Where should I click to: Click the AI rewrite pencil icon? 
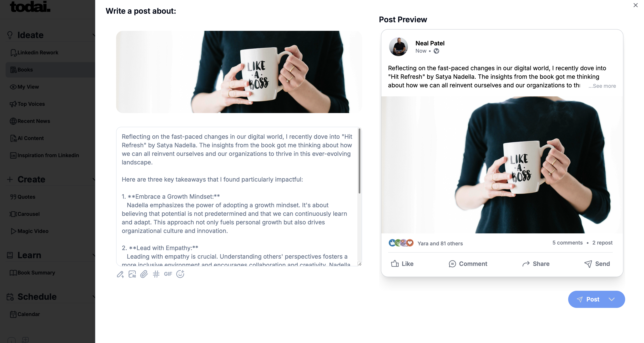point(120,274)
